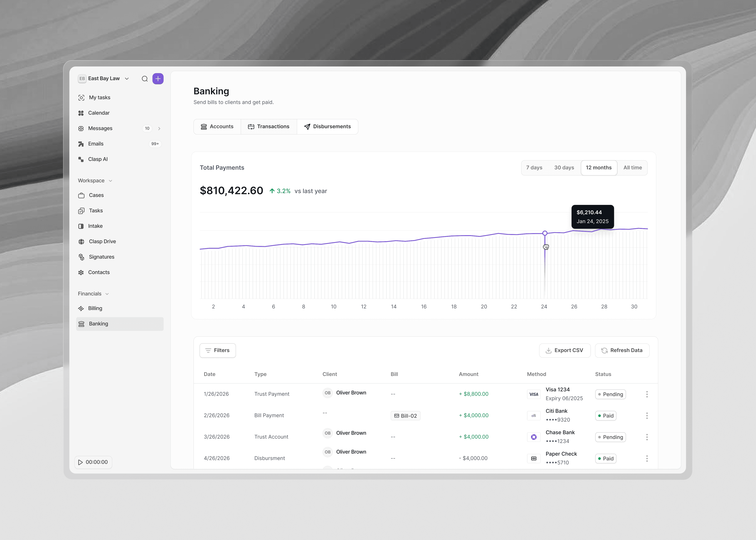
Task: Select the 30 days time range
Action: tap(564, 168)
